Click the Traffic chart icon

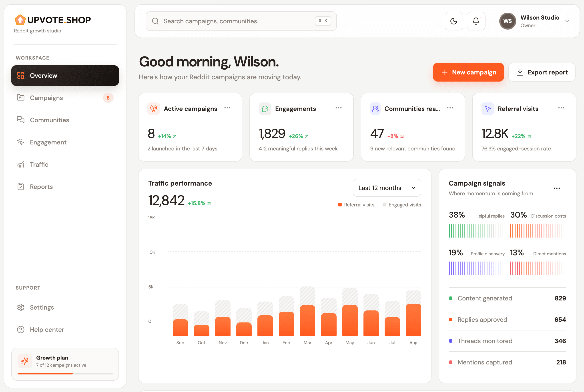(21, 164)
